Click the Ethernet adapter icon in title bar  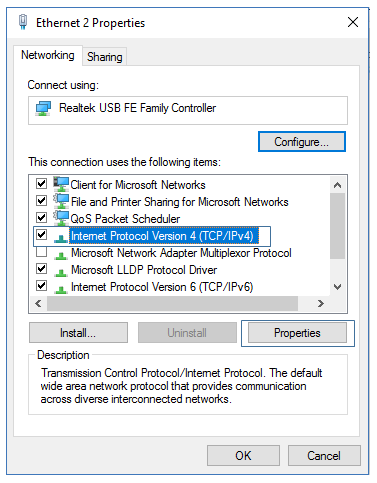point(23,22)
